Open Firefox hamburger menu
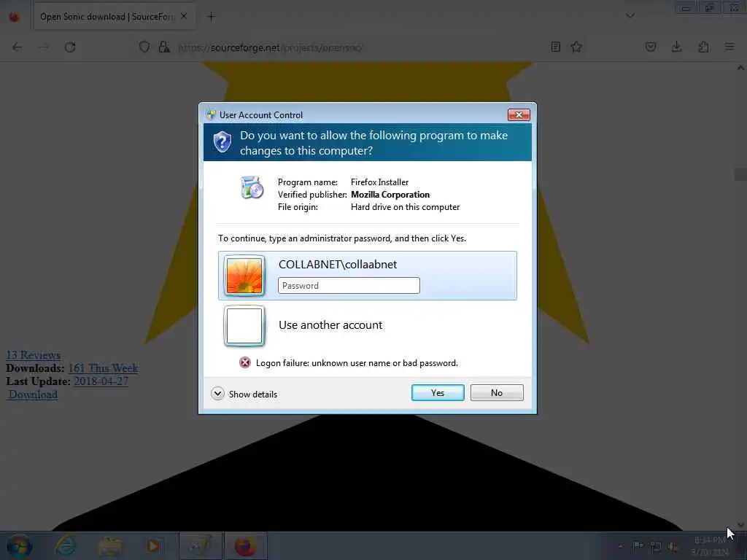This screenshot has height=560, width=747. pos(729,47)
